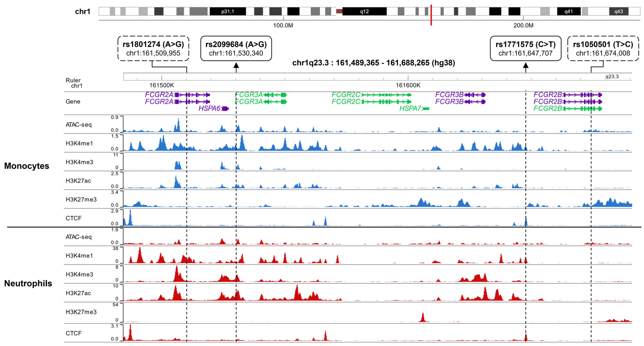Image resolution: width=644 pixels, height=346 pixels.
Task: Click the Neutrophils H3K27me3 track label
Action: tap(81, 312)
